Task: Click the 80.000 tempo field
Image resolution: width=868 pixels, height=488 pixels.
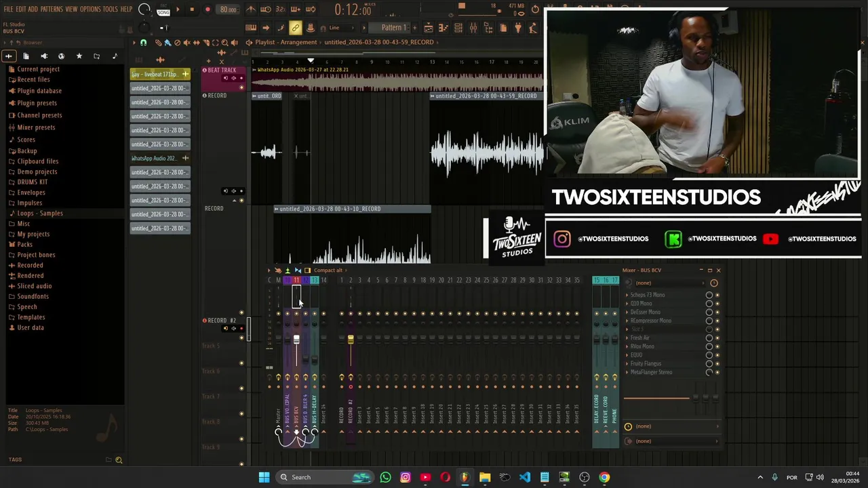Action: tap(229, 9)
